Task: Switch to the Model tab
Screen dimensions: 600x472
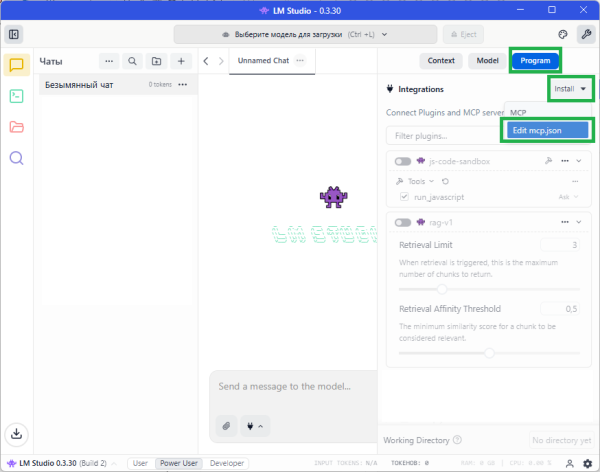Action: pyautogui.click(x=487, y=61)
